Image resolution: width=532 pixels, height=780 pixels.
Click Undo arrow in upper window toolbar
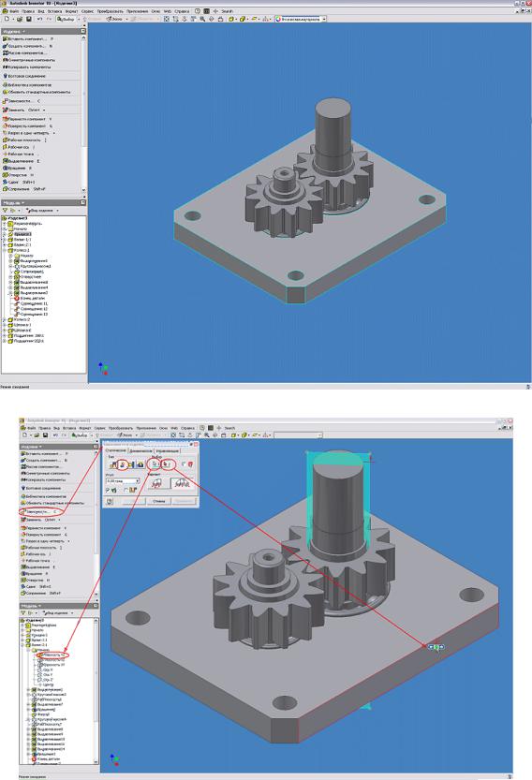click(40, 19)
